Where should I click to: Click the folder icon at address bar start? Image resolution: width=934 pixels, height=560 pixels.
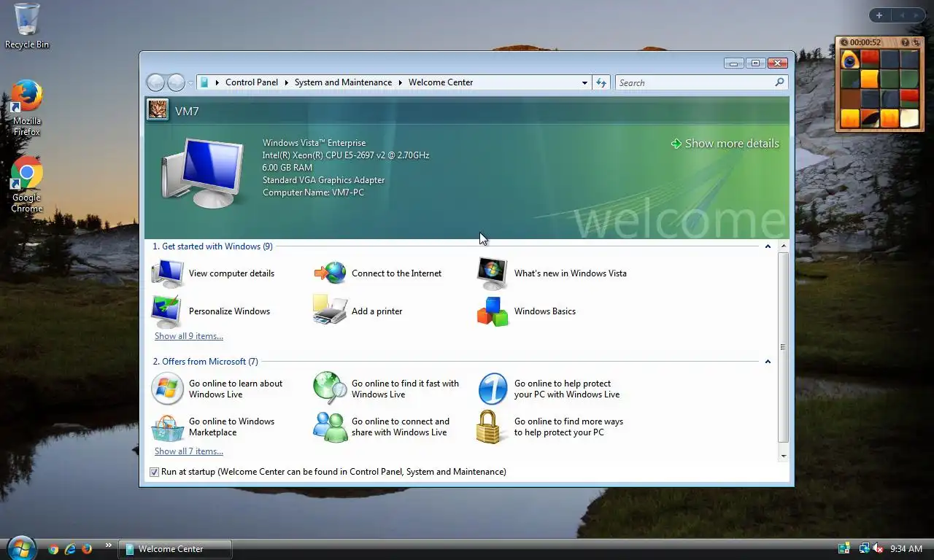[204, 82]
